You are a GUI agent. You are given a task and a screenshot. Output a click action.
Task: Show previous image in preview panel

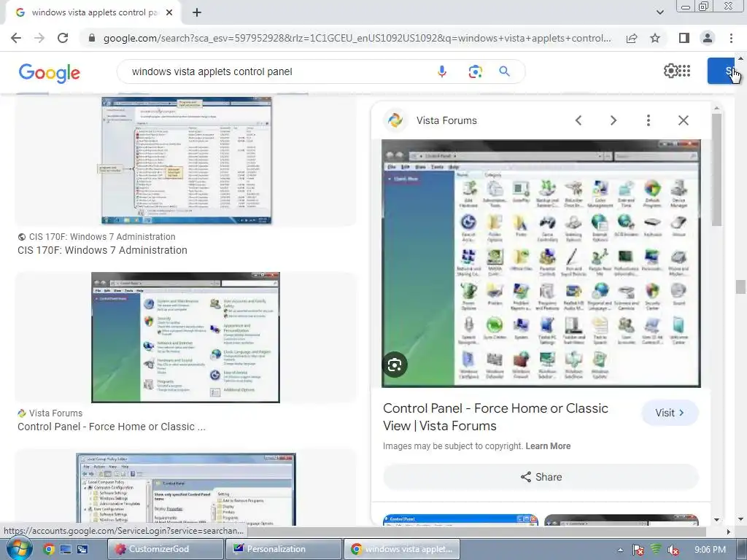[578, 120]
